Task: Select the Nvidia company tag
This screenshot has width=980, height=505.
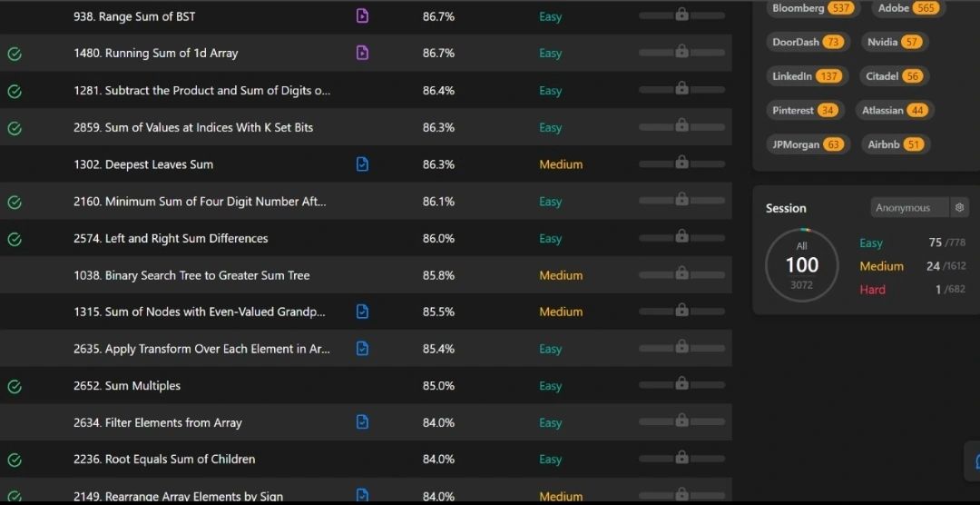Action: [x=895, y=42]
